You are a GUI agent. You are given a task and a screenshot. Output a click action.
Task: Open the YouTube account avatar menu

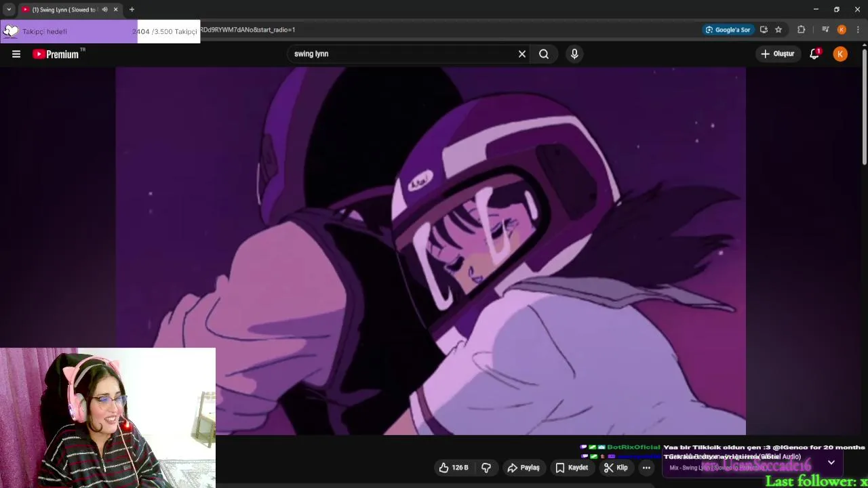[840, 54]
